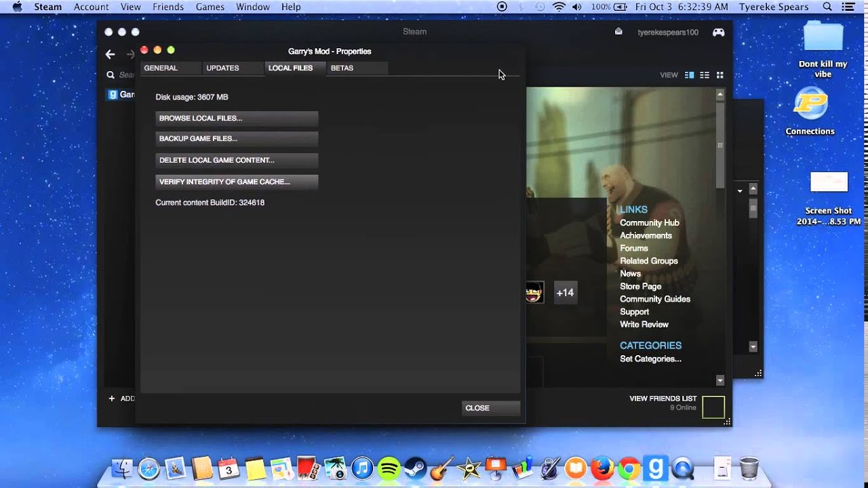This screenshot has height=488, width=868.
Task: Open Steam from the Dock
Action: (415, 468)
